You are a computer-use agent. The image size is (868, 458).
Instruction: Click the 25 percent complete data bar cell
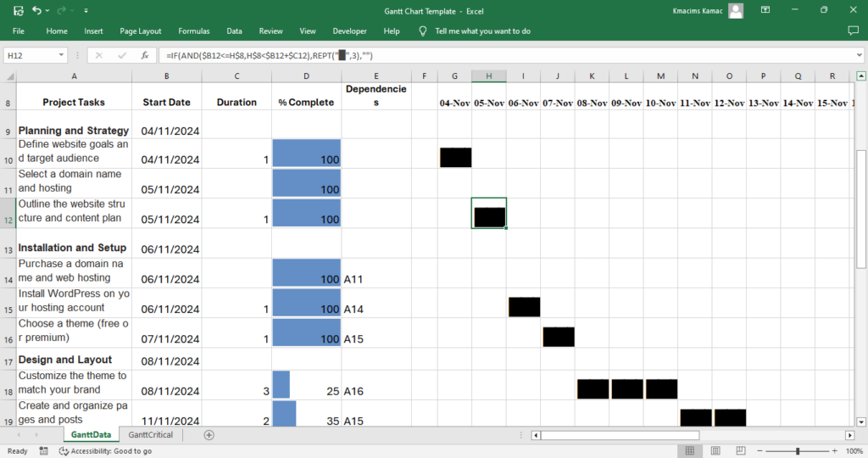click(x=306, y=385)
